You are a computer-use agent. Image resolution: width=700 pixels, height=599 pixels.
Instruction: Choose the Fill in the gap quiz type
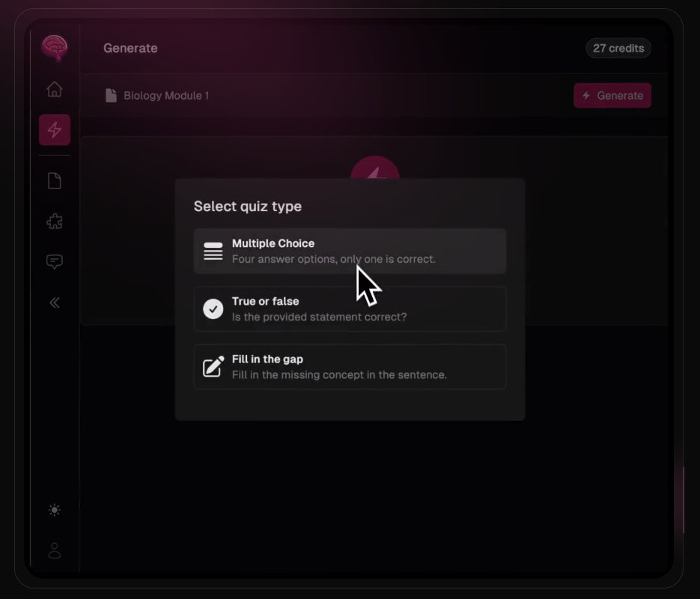(350, 367)
